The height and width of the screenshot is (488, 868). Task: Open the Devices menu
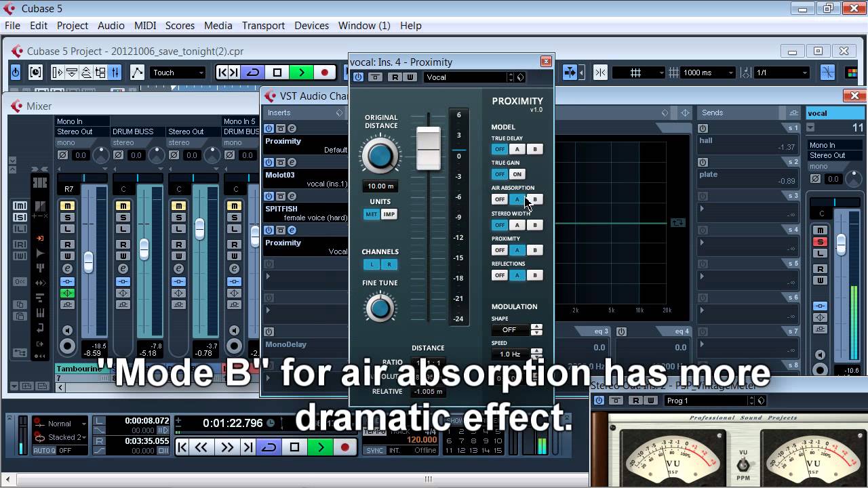pos(311,25)
